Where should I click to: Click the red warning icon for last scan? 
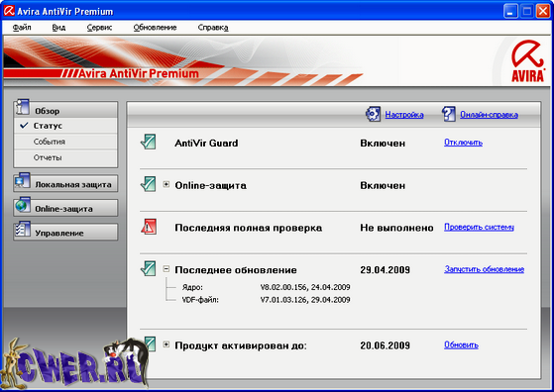tap(149, 227)
